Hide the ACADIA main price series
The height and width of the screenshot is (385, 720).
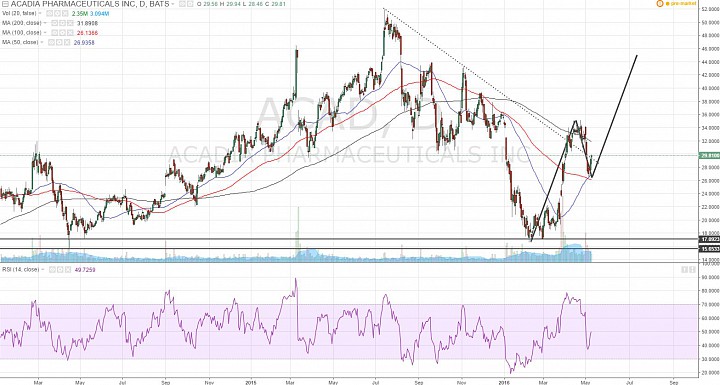click(181, 4)
